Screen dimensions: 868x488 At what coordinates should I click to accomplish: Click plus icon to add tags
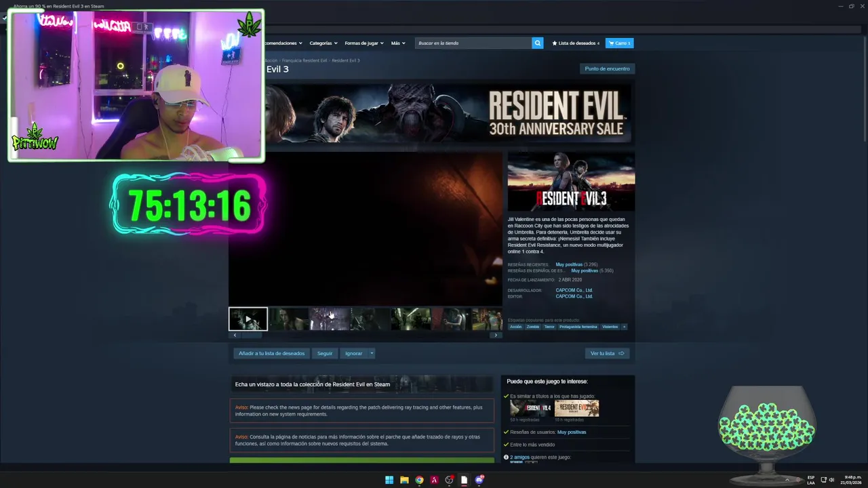624,327
